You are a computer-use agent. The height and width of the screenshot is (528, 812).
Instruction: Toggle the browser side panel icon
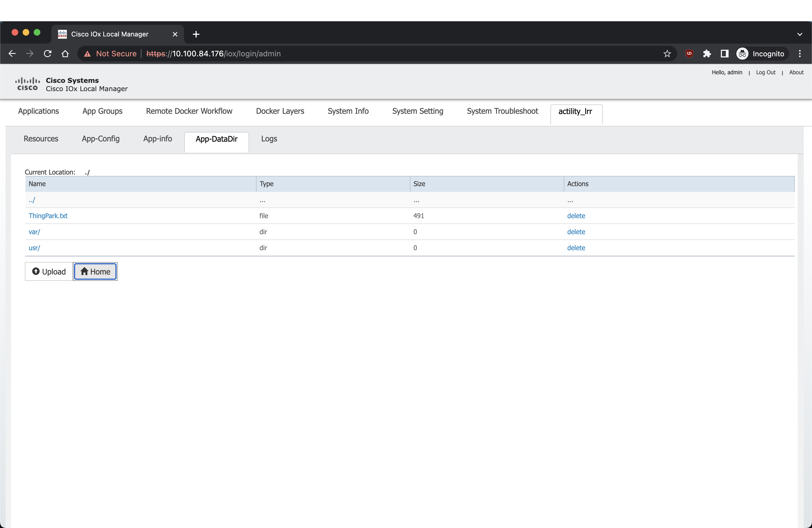[x=724, y=54]
